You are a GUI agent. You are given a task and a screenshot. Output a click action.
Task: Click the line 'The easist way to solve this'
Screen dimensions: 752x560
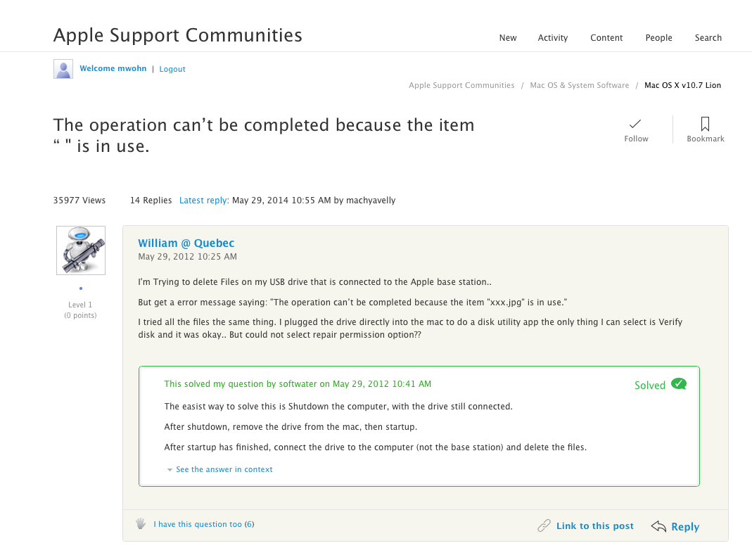point(338,407)
